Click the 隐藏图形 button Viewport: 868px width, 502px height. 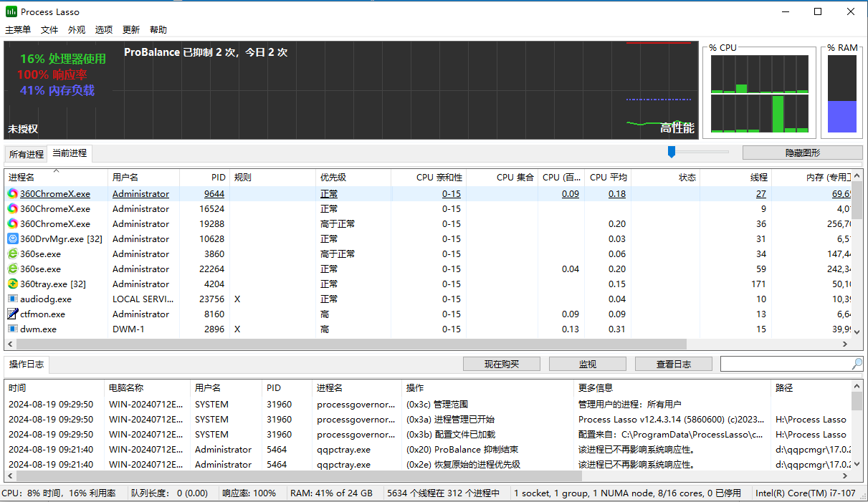802,153
